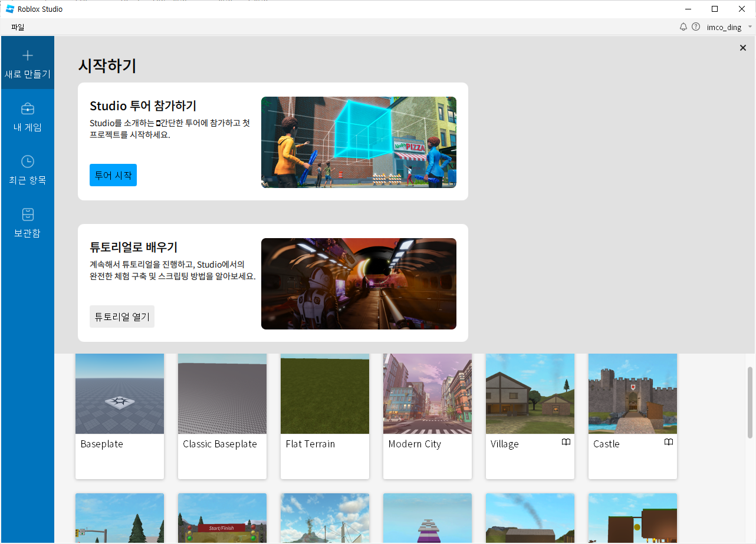Open the help question mark icon
Image resolution: width=756 pixels, height=544 pixels.
(x=696, y=27)
